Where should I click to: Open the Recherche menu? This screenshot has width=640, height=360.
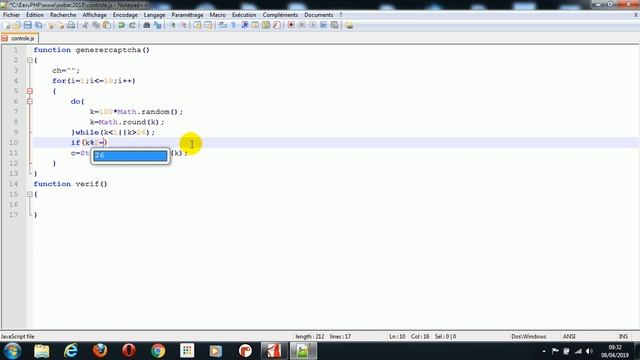pyautogui.click(x=63, y=15)
